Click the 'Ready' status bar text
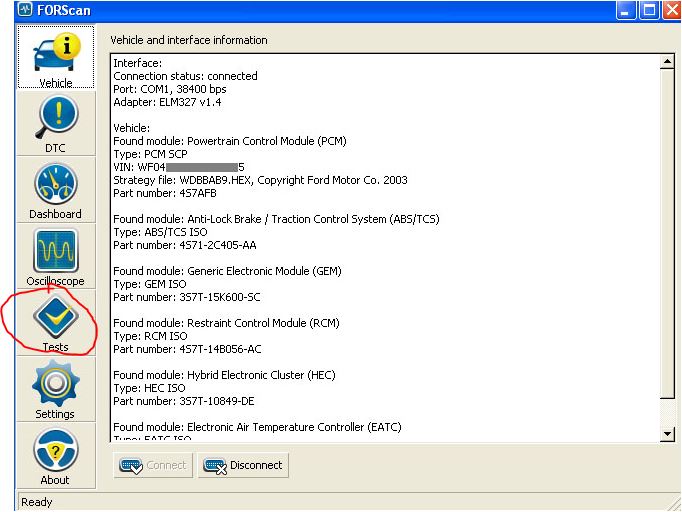Image resolution: width=682 pixels, height=512 pixels. 37,502
